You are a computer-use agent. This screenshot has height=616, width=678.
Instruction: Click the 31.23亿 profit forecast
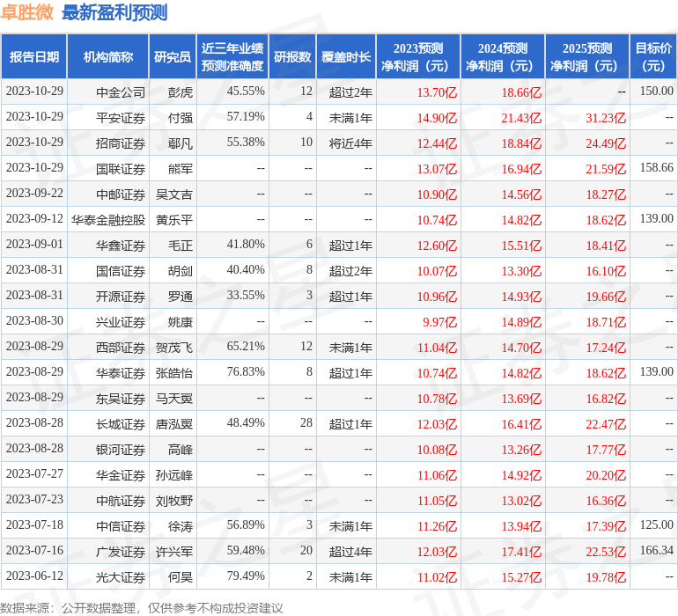tap(606, 118)
